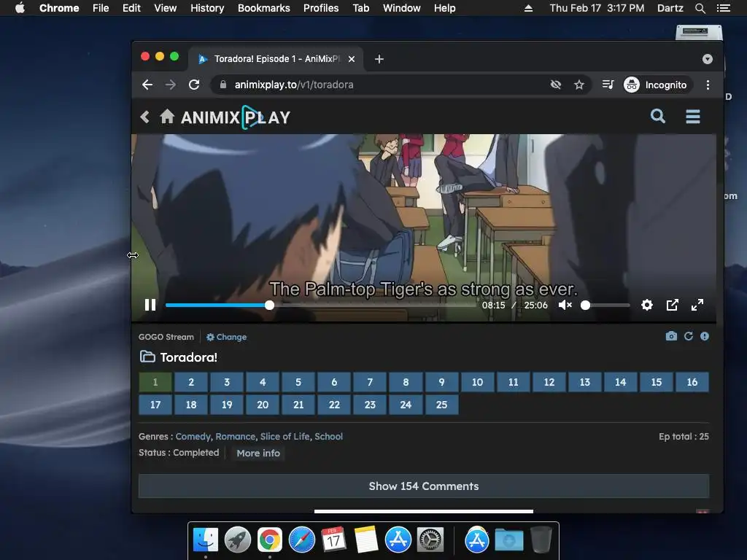This screenshot has width=747, height=560.
Task: Open the History menu
Action: (207, 8)
